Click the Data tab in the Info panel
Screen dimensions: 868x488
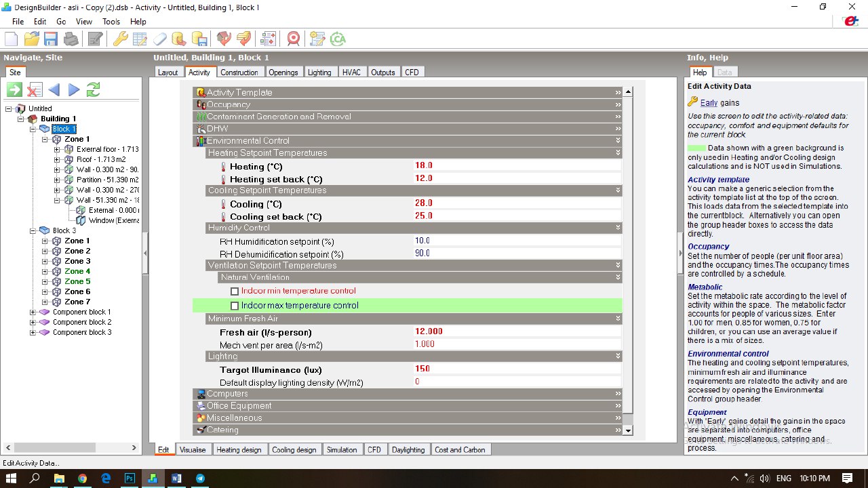coord(724,73)
